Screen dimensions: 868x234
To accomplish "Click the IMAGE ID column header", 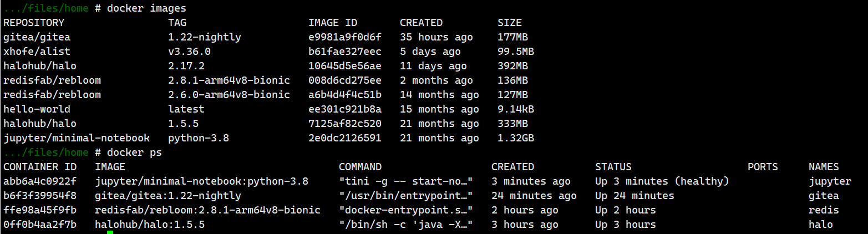I will tap(333, 23).
